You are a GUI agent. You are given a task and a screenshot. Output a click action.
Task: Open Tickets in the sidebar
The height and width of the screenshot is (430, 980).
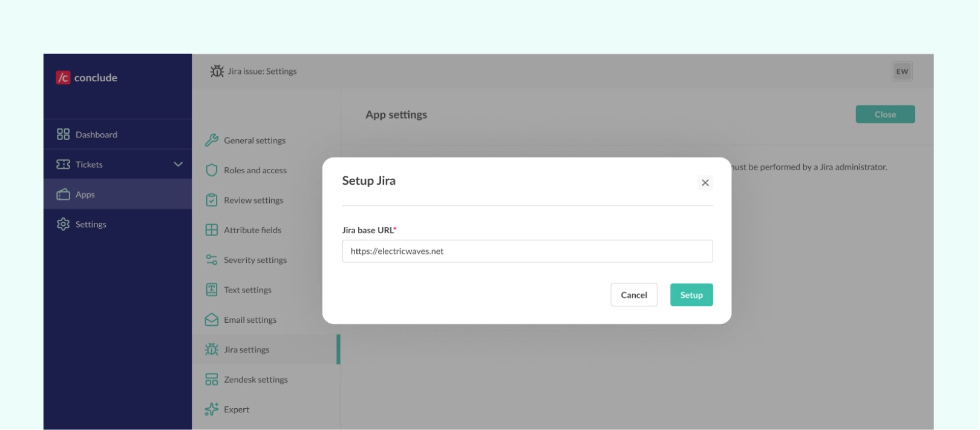pyautogui.click(x=117, y=164)
